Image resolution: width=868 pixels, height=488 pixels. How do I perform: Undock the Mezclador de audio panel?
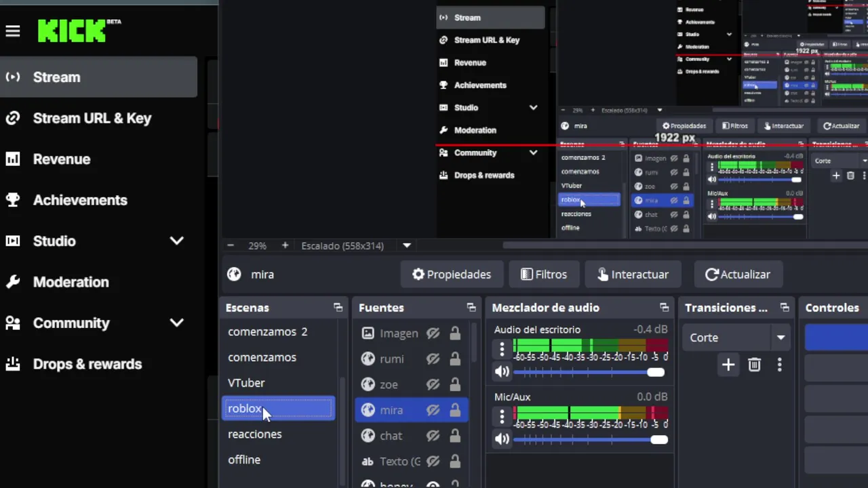coord(664,308)
